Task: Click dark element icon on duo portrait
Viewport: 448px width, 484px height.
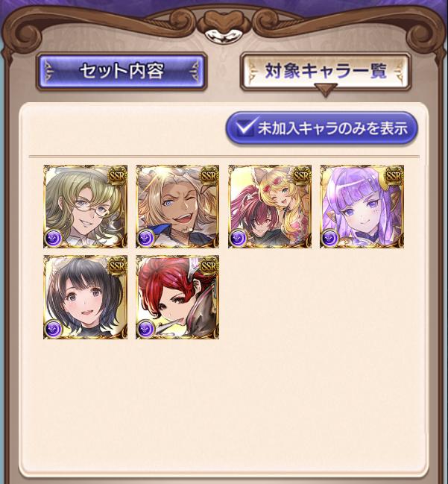Action: click(238, 239)
